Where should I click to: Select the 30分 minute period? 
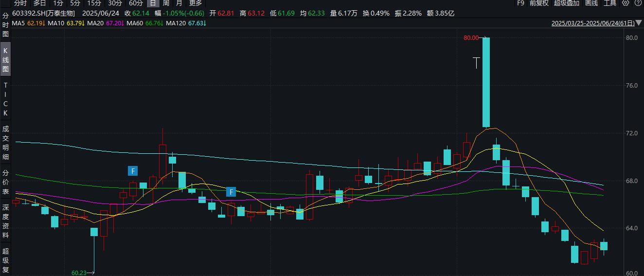115,3
